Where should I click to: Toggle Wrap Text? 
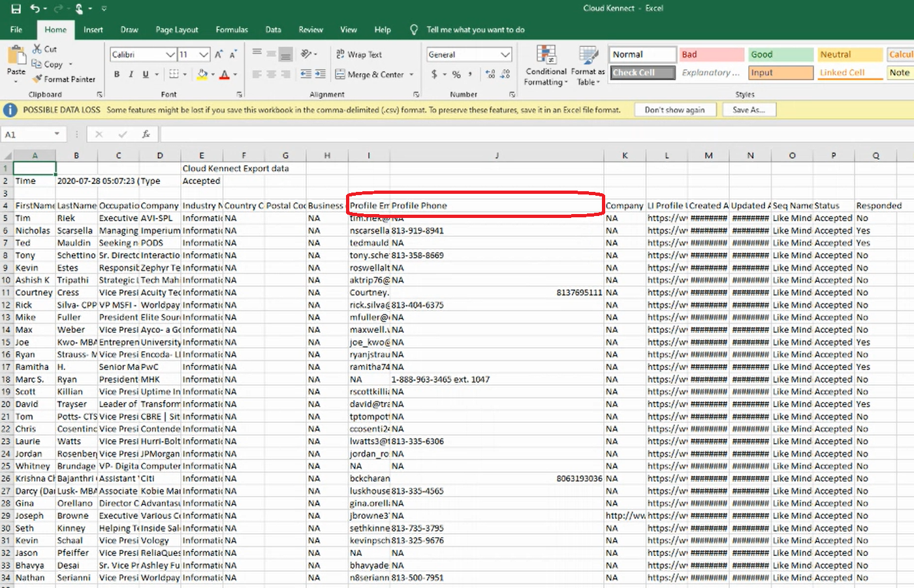(x=359, y=54)
